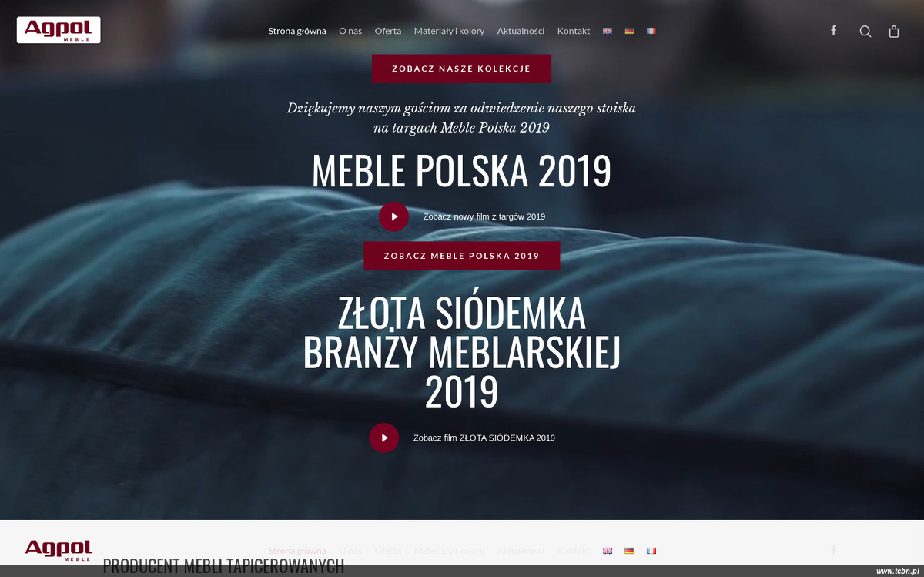Switch to German via top German flag
924x577 pixels.
629,31
